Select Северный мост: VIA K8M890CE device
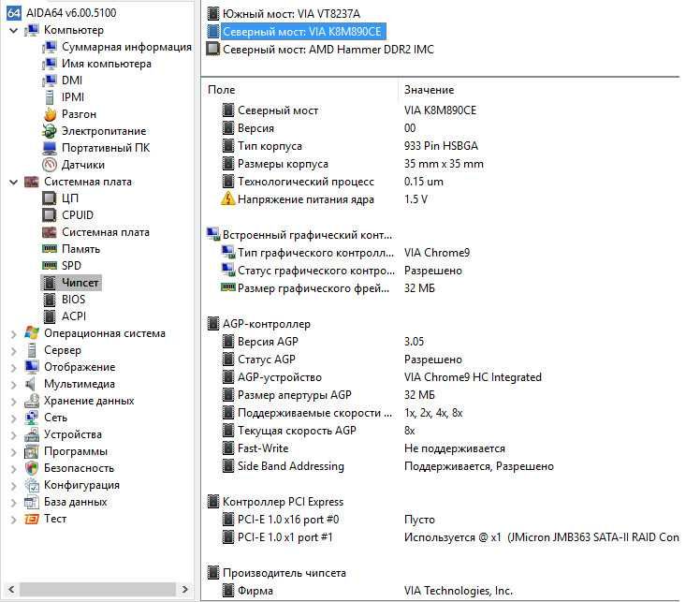Screen dimensions: 700x602 click(301, 32)
